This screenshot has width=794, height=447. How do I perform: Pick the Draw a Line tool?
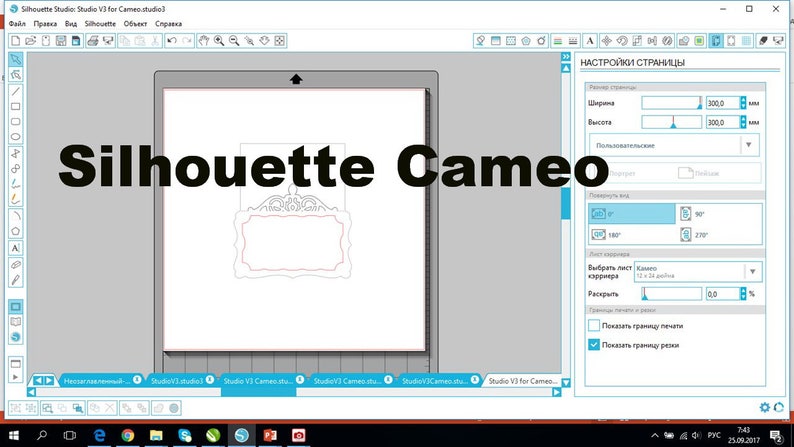click(x=16, y=91)
